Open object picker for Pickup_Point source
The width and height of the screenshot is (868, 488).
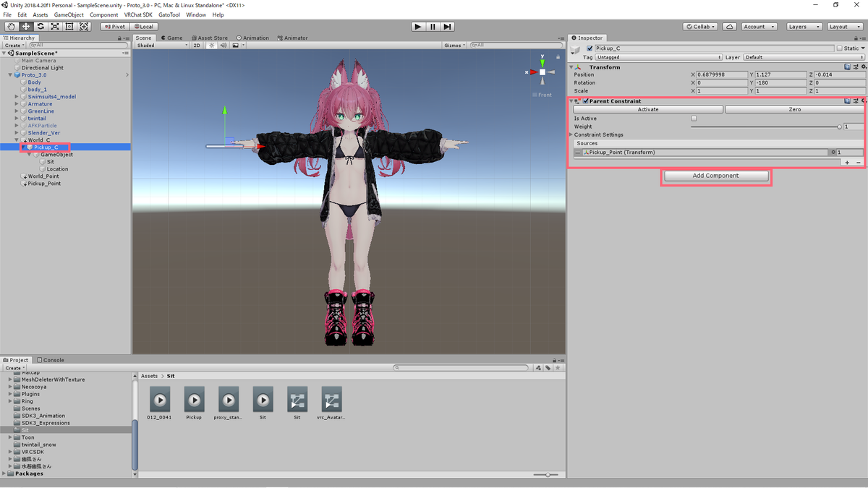(833, 153)
